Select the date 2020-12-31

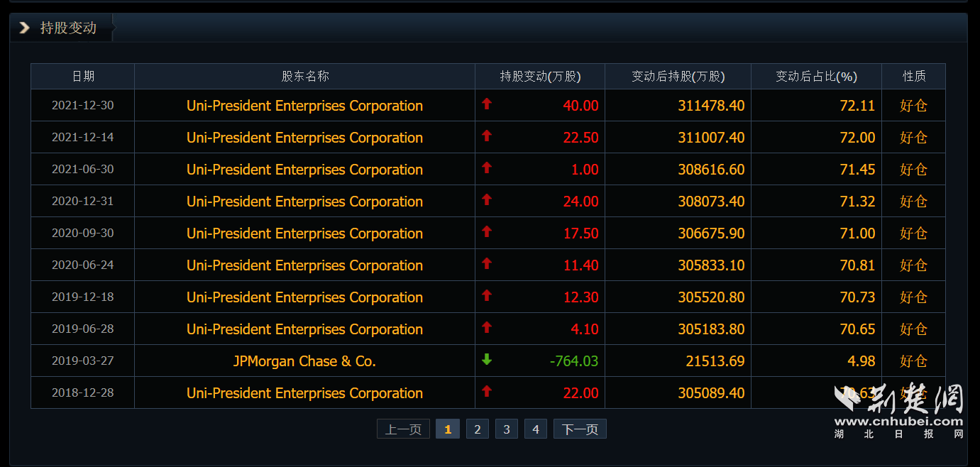[x=82, y=201]
